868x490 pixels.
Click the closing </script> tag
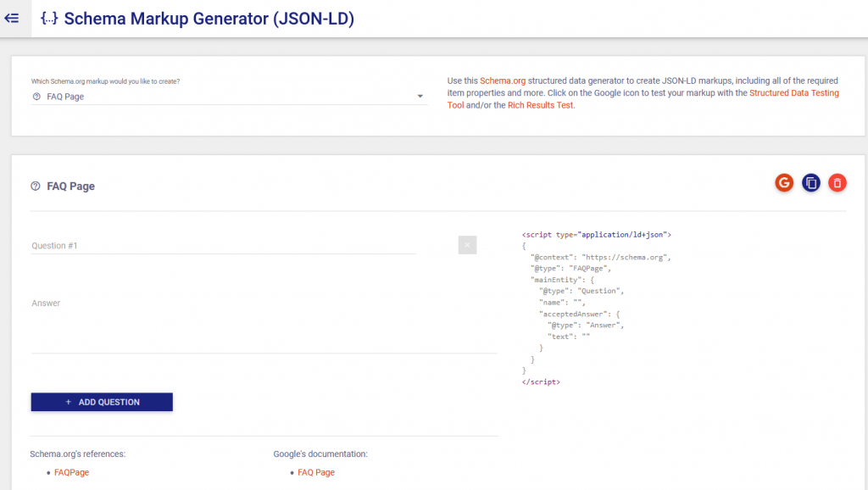541,382
